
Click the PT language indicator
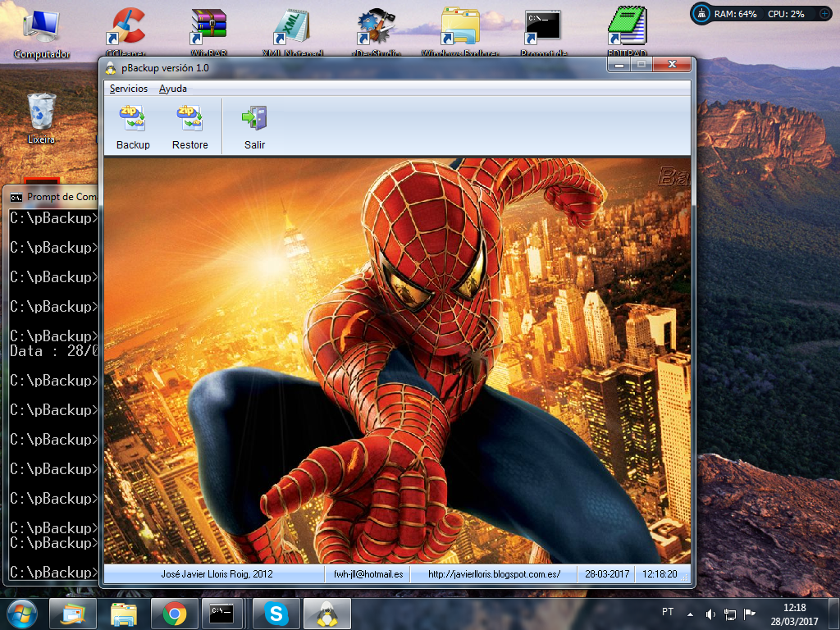pyautogui.click(x=668, y=613)
